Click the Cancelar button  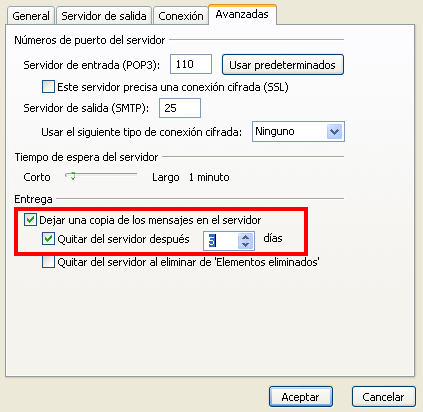pos(384,397)
